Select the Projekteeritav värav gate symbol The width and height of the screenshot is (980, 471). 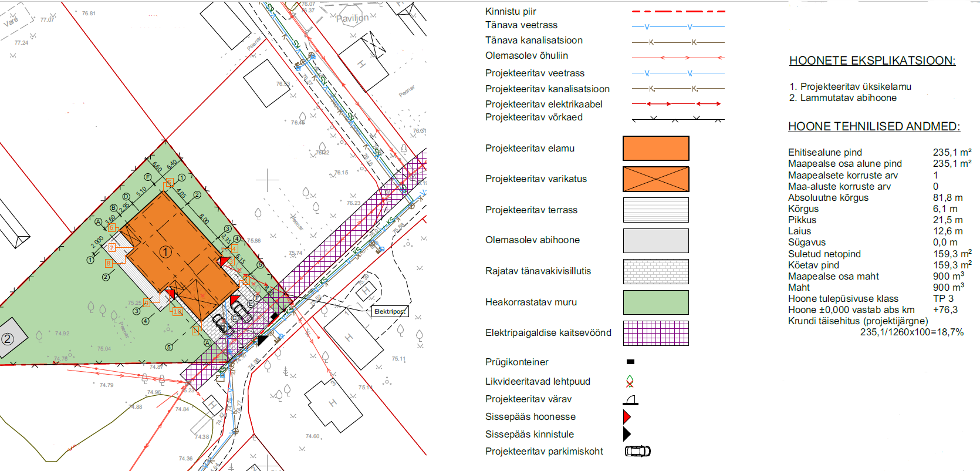631,400
